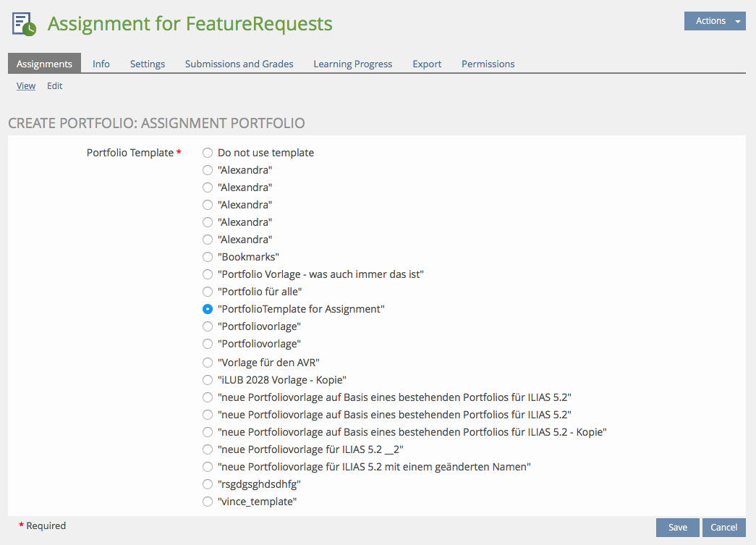This screenshot has height=545, width=756.
Task: Click the Cancel button
Action: (723, 528)
